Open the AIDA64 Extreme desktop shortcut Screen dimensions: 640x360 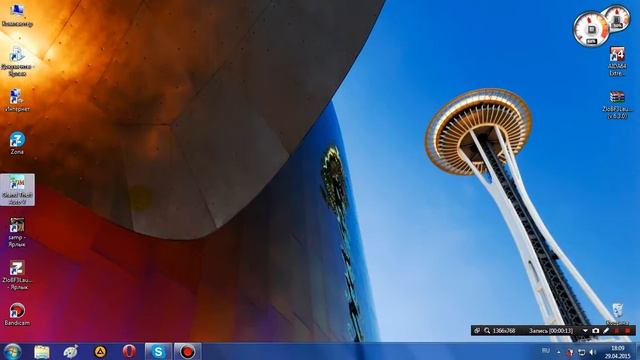pos(617,61)
